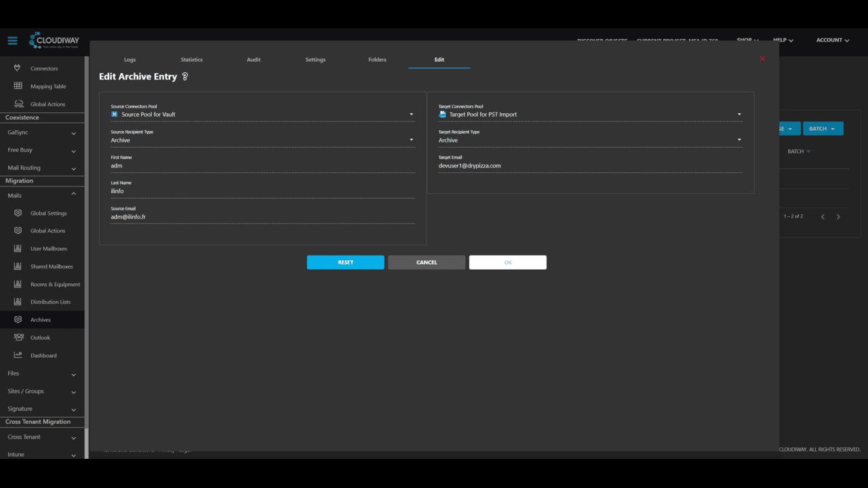Image resolution: width=868 pixels, height=488 pixels.
Task: Edit the Target Email field
Action: click(591, 166)
